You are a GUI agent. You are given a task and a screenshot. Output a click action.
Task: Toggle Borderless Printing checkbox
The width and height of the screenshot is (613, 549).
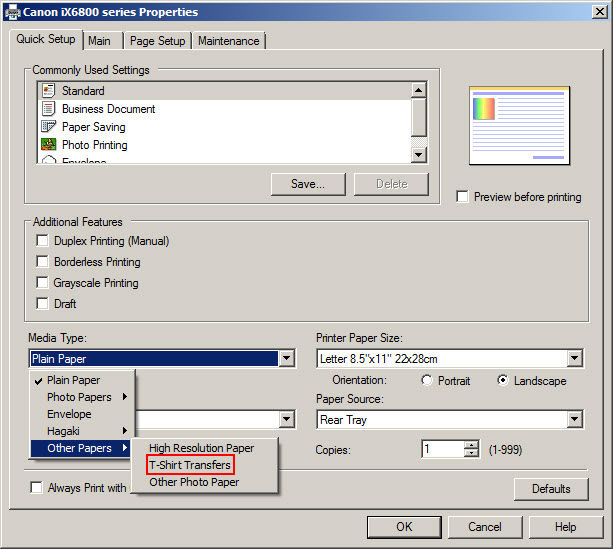pyautogui.click(x=42, y=262)
